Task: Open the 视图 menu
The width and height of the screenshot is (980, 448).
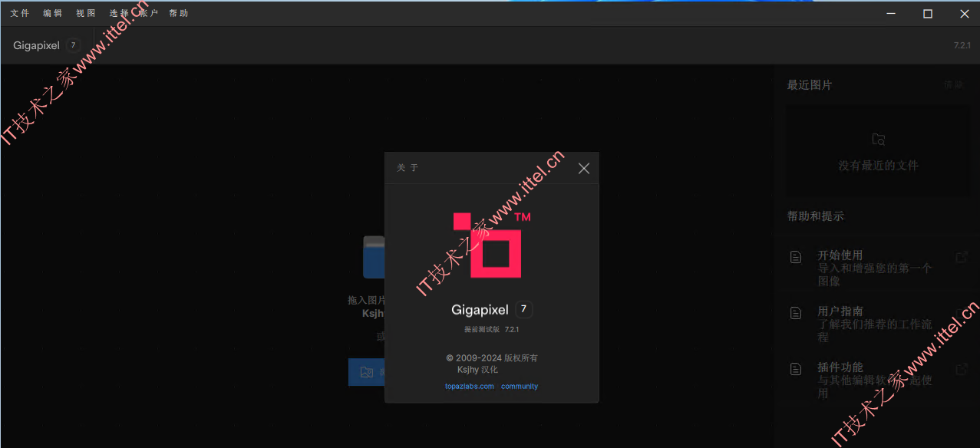Action: click(x=86, y=13)
